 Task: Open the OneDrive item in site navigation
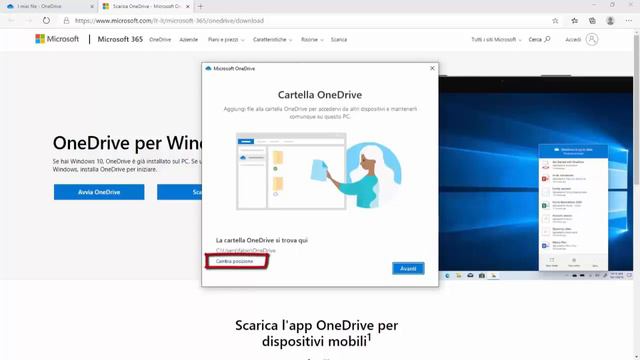pyautogui.click(x=160, y=40)
